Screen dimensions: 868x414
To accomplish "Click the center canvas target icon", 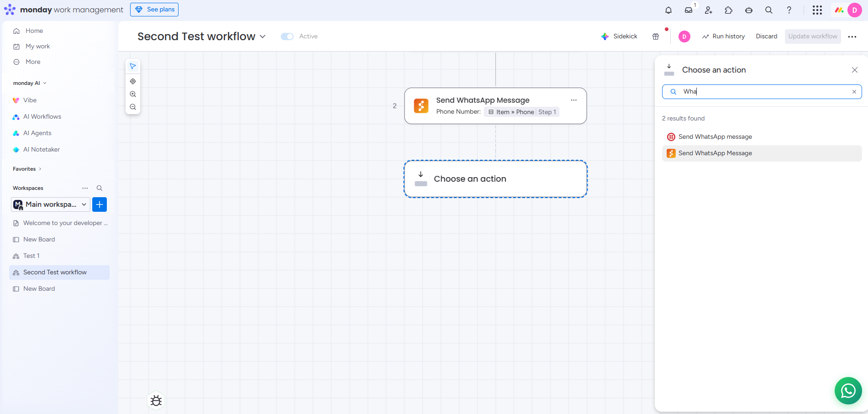I will (x=133, y=81).
